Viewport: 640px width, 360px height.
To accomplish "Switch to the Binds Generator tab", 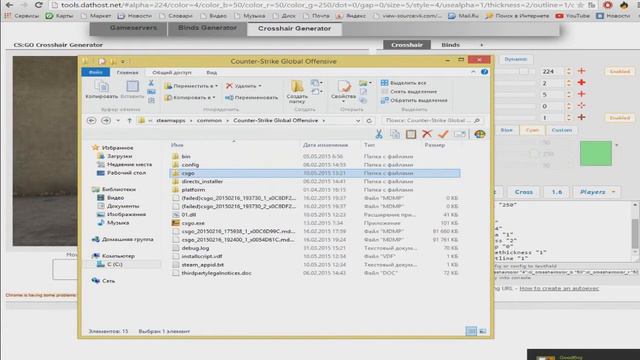I will (207, 28).
